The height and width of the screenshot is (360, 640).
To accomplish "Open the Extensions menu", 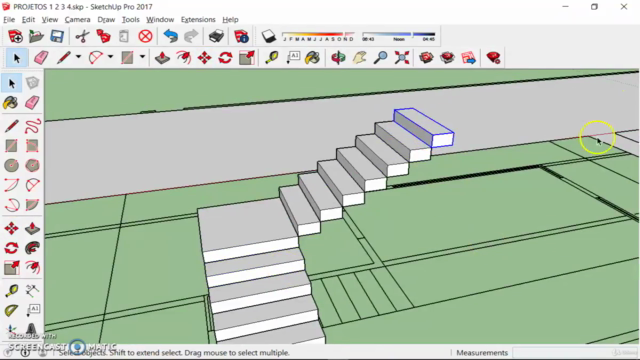I will click(x=198, y=20).
